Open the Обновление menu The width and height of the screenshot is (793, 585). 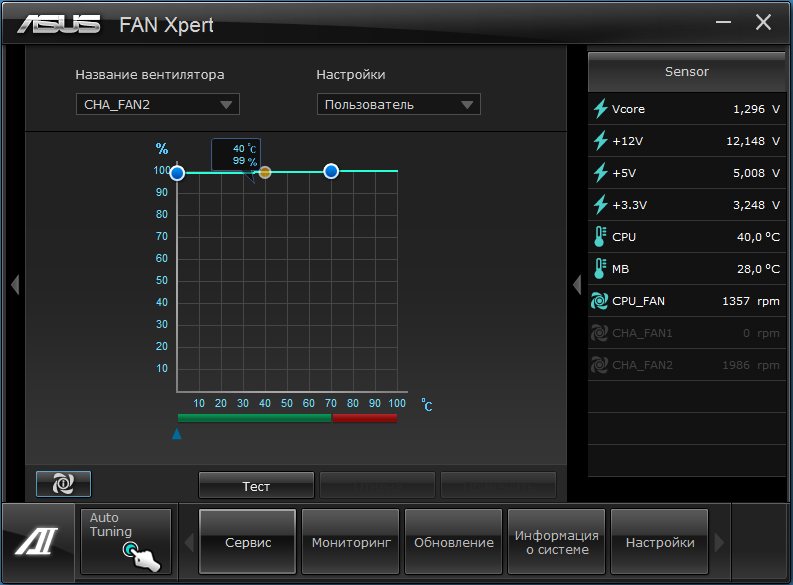click(x=454, y=542)
